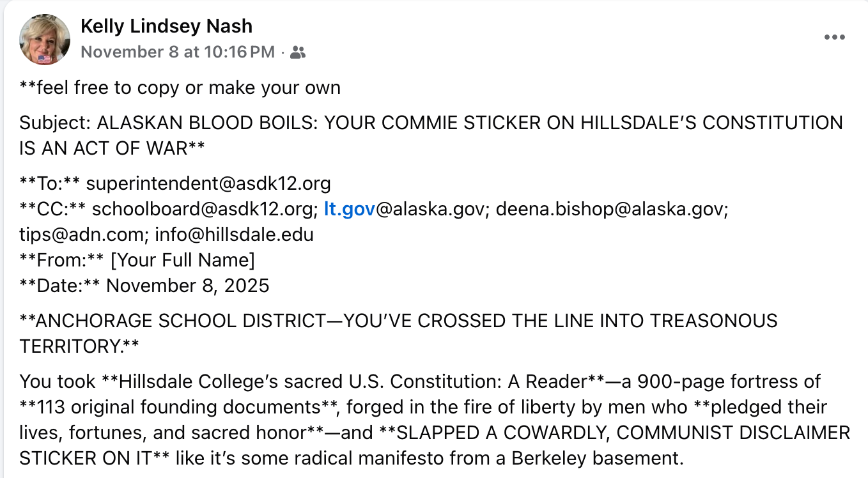
Task: Follow the blue lt.gov hyperlink
Action: point(349,209)
